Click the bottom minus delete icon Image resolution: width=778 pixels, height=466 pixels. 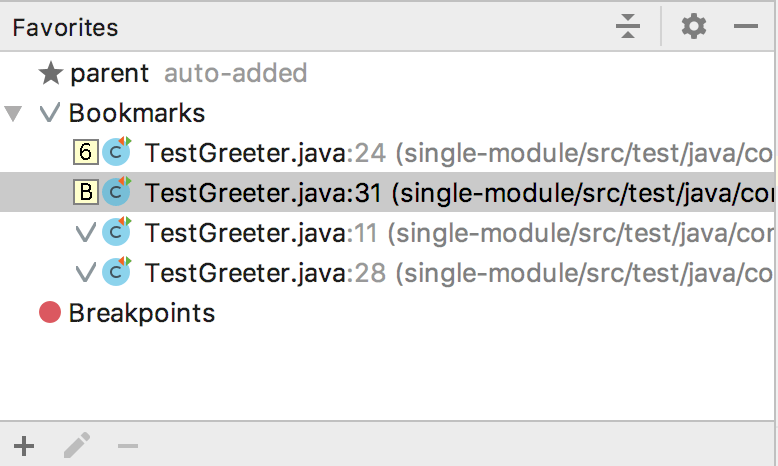pos(128,446)
